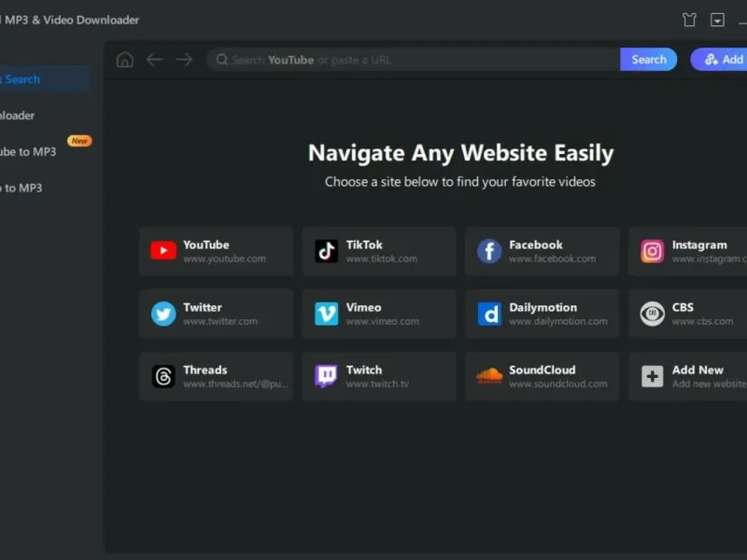
Task: Open the skin (shirt) icon in title bar
Action: (689, 20)
